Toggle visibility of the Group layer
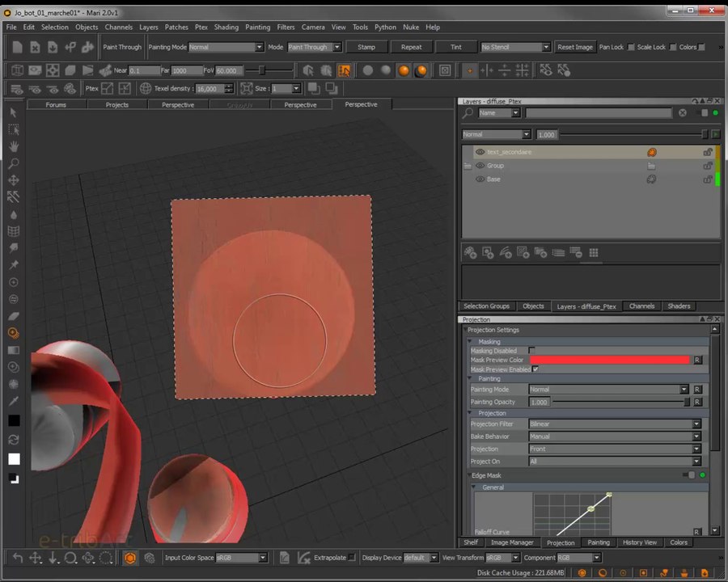This screenshot has height=582, width=728. coord(480,166)
